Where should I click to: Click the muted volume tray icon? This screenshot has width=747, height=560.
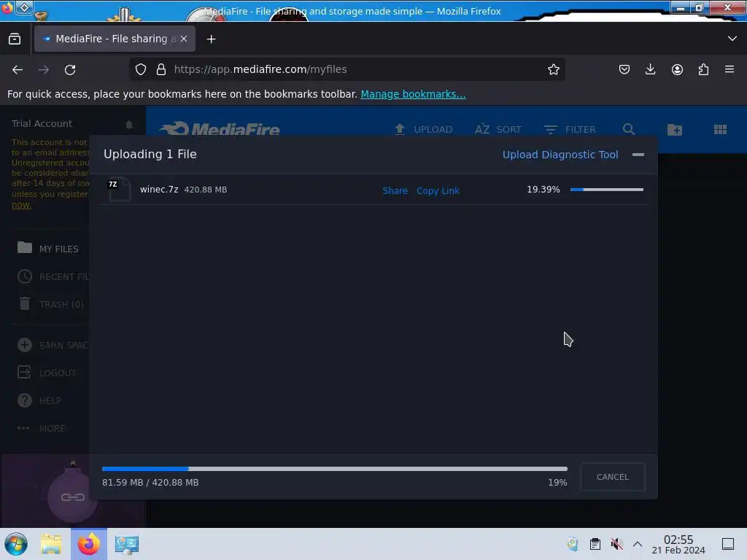click(x=617, y=544)
